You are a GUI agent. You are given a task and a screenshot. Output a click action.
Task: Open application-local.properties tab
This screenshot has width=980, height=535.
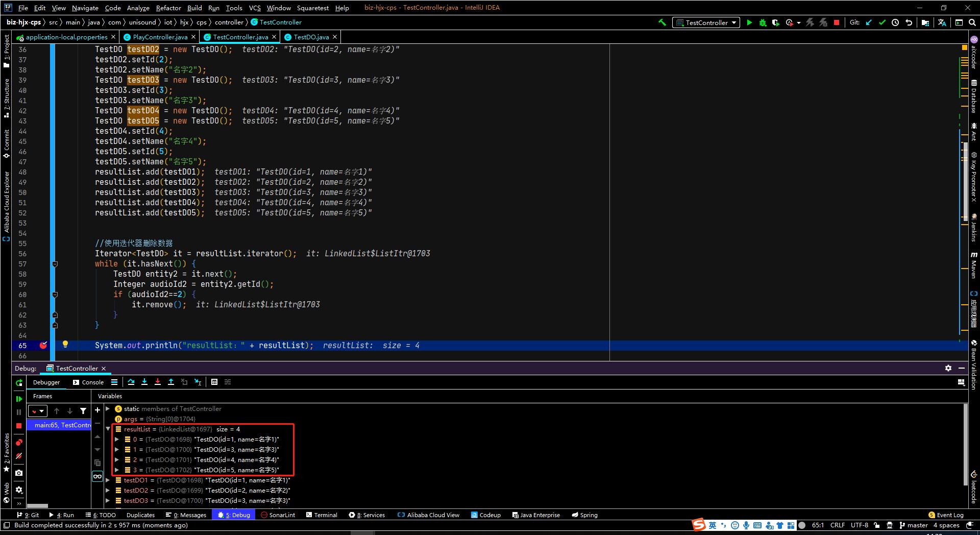[x=66, y=37]
